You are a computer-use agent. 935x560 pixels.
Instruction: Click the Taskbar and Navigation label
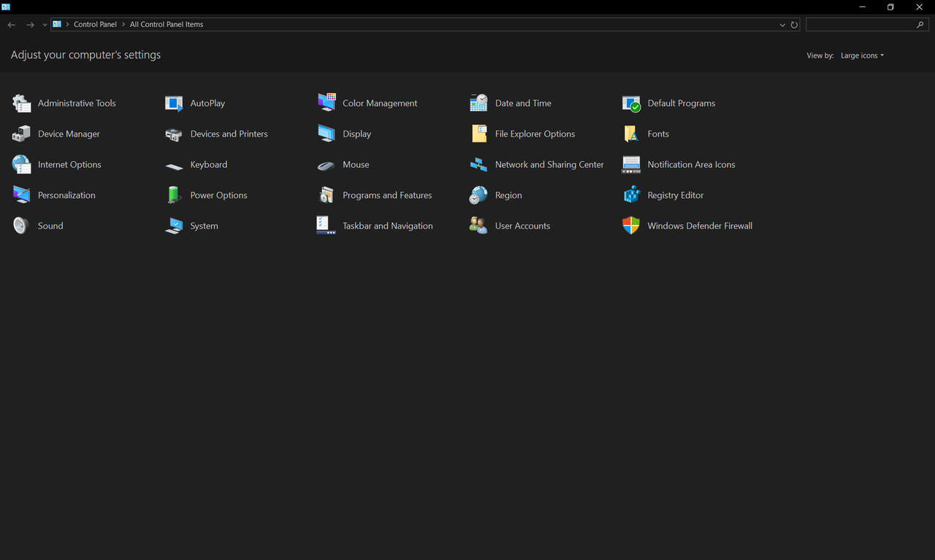tap(388, 226)
